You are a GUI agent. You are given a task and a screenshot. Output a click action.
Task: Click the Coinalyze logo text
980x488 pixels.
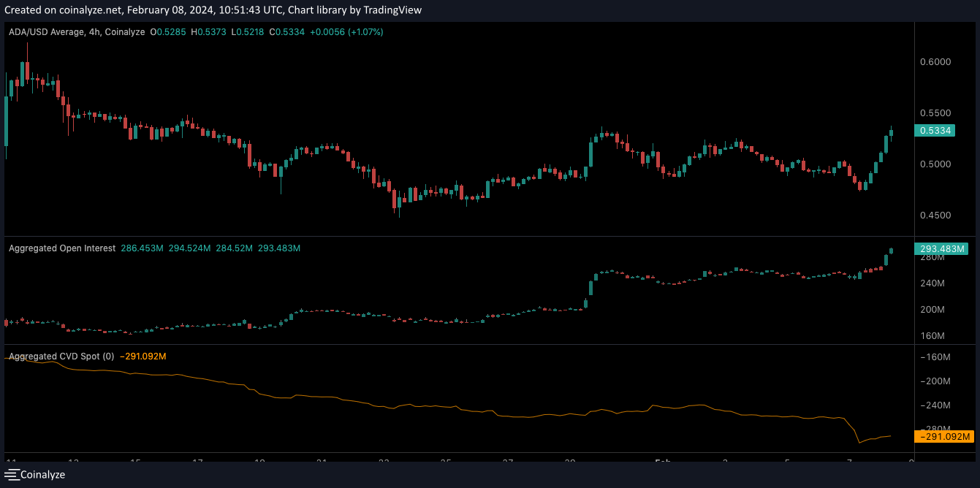(42, 475)
